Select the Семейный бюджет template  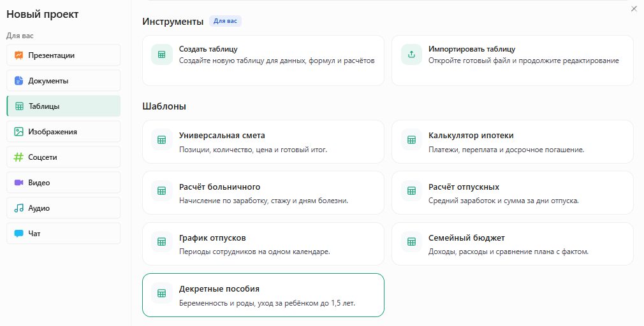click(x=513, y=244)
